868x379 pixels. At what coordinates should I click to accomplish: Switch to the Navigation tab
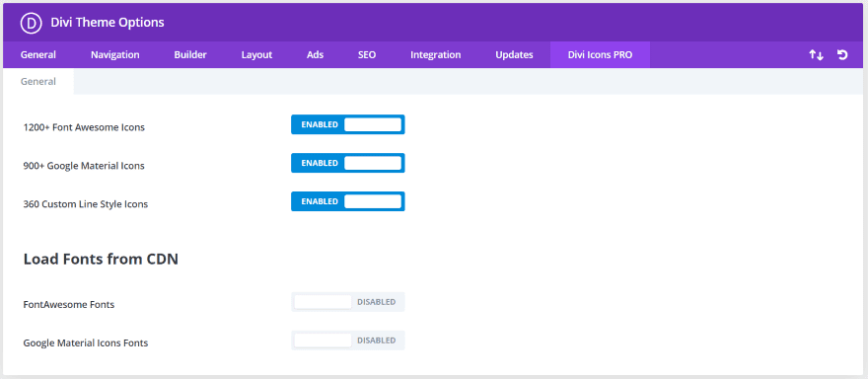(x=115, y=55)
